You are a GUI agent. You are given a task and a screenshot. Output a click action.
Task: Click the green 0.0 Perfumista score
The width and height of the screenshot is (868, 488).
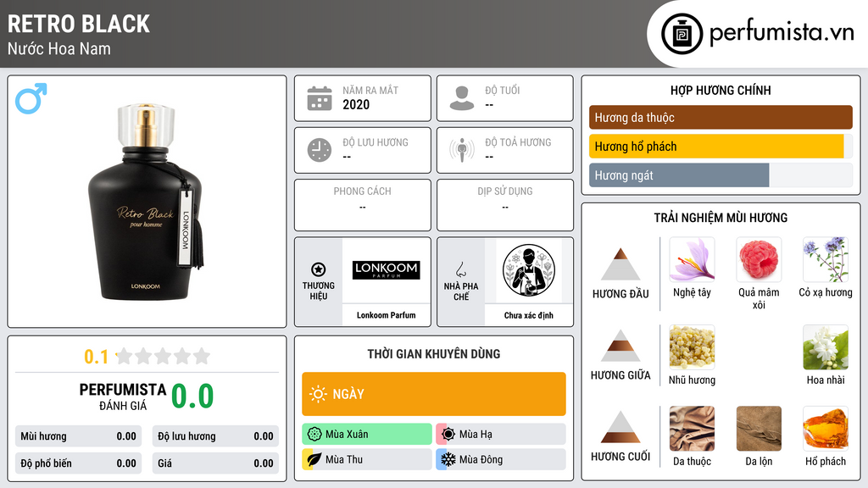pyautogui.click(x=192, y=396)
